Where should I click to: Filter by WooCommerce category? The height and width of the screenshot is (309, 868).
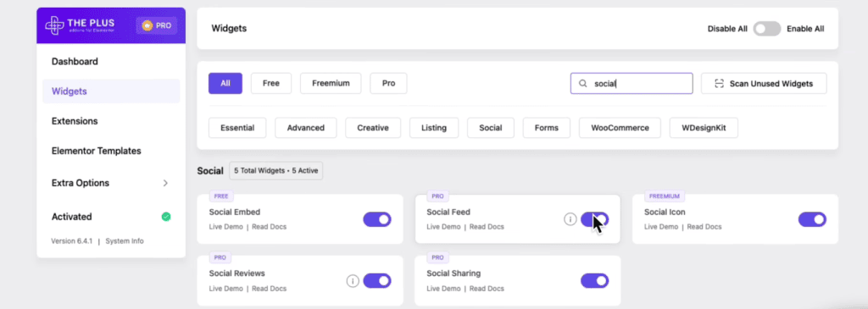click(620, 128)
